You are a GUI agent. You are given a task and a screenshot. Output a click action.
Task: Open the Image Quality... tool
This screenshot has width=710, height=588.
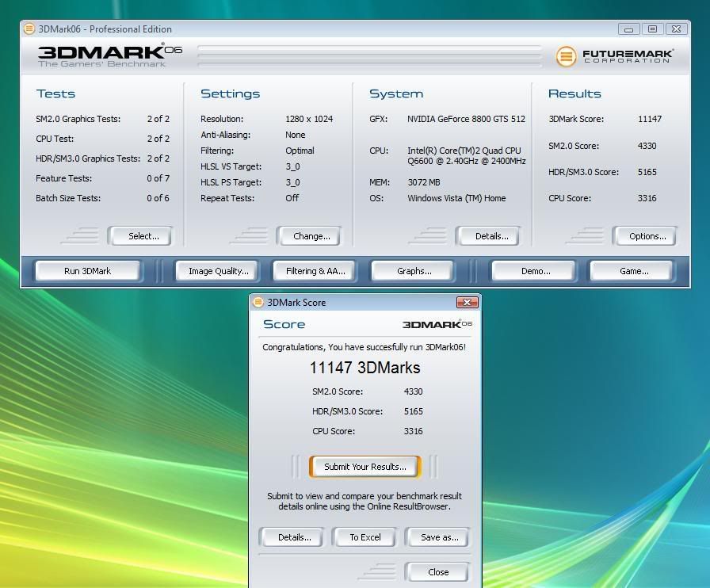pyautogui.click(x=217, y=271)
